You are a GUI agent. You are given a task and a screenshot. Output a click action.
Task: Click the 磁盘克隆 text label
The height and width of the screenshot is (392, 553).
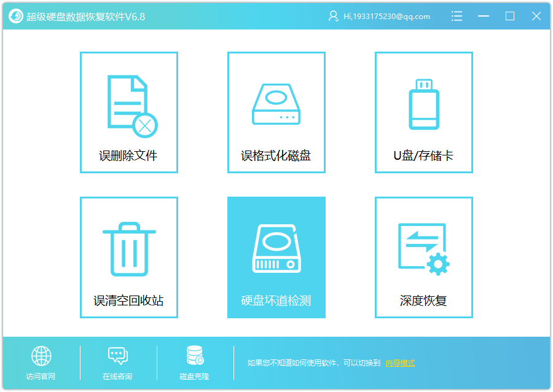point(195,376)
